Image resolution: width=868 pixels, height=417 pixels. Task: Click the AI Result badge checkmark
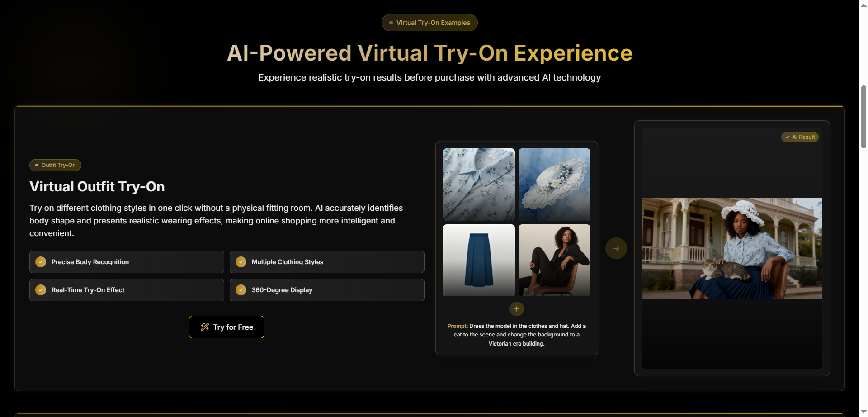788,137
